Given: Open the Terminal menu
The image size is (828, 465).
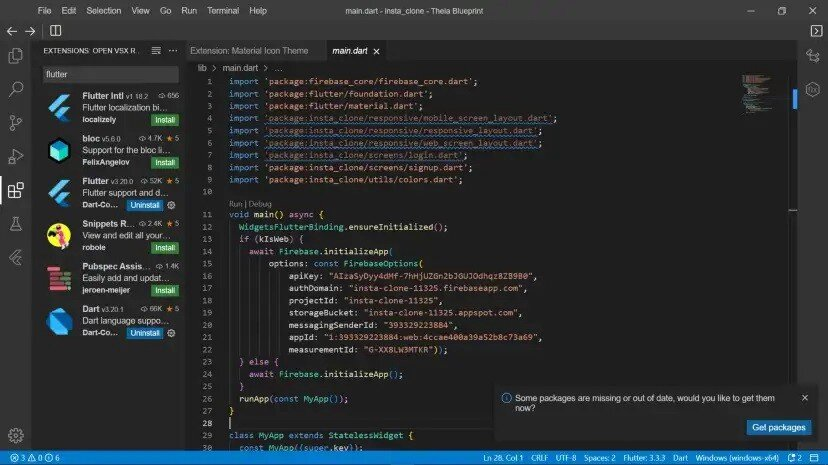Looking at the screenshot, I should pos(225,10).
